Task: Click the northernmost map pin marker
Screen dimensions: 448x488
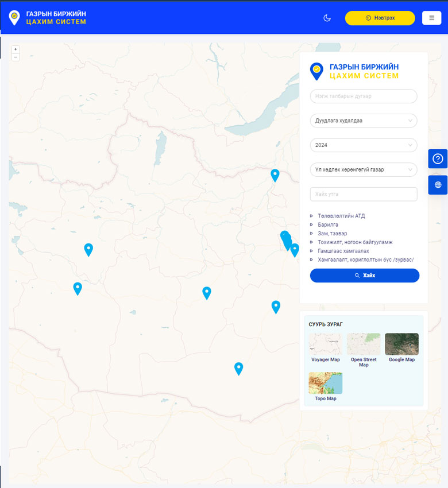Action: tap(275, 175)
